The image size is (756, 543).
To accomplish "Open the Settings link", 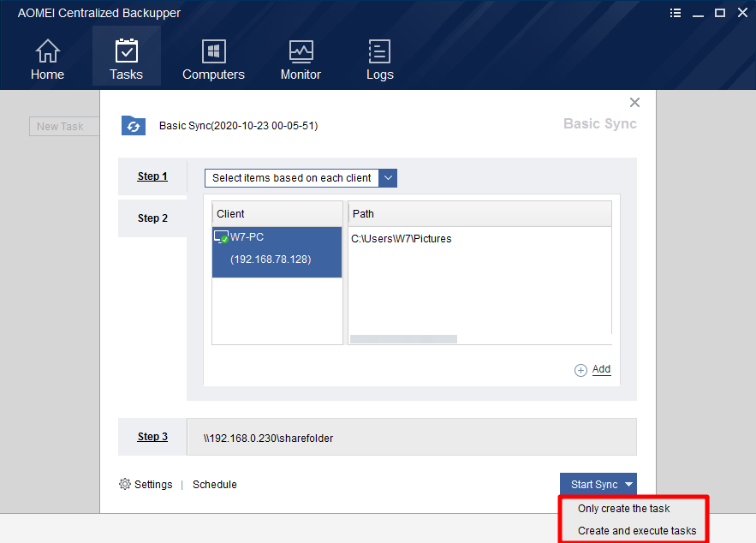I will tap(153, 485).
